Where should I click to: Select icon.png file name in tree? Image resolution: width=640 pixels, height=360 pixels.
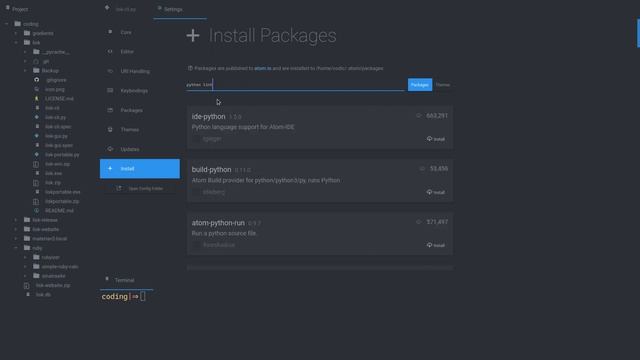click(x=55, y=89)
